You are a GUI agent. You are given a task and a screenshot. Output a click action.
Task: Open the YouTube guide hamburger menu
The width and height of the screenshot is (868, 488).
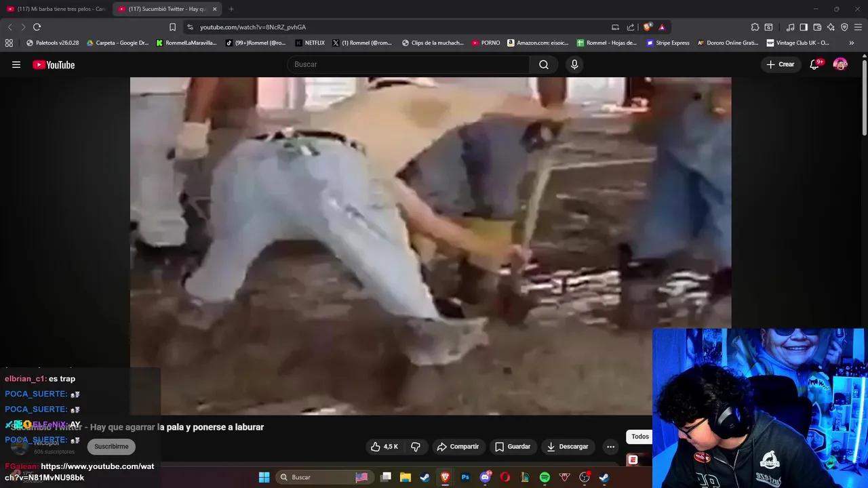coord(16,64)
